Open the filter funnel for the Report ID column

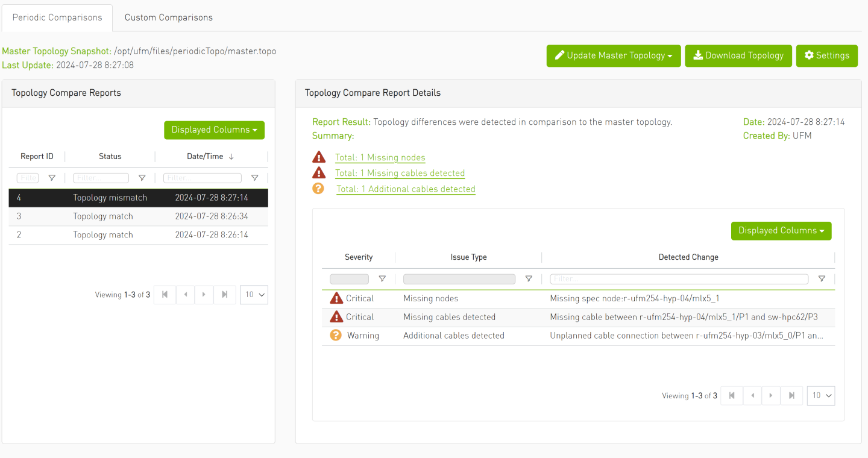click(x=52, y=178)
